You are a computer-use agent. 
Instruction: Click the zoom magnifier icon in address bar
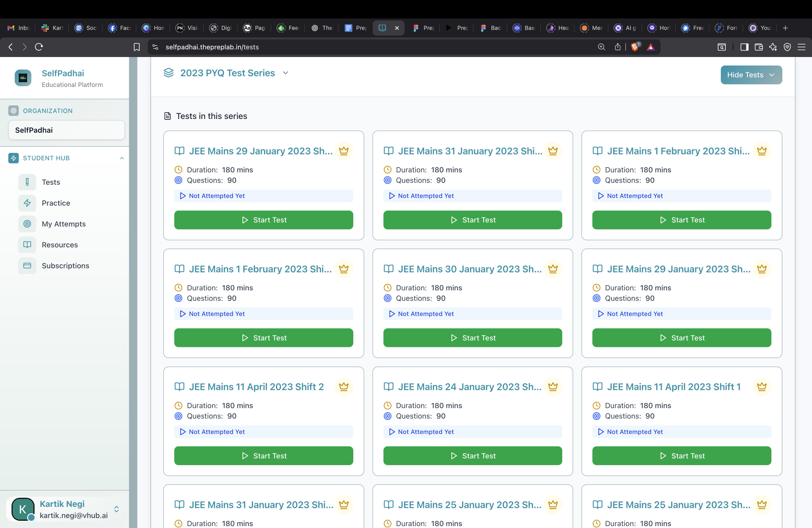click(x=601, y=47)
